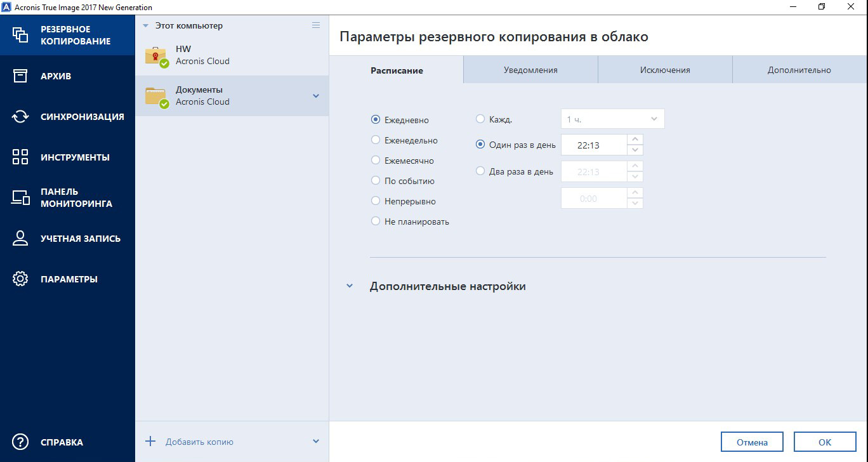Decrease the 0:00 time value

[x=635, y=204]
